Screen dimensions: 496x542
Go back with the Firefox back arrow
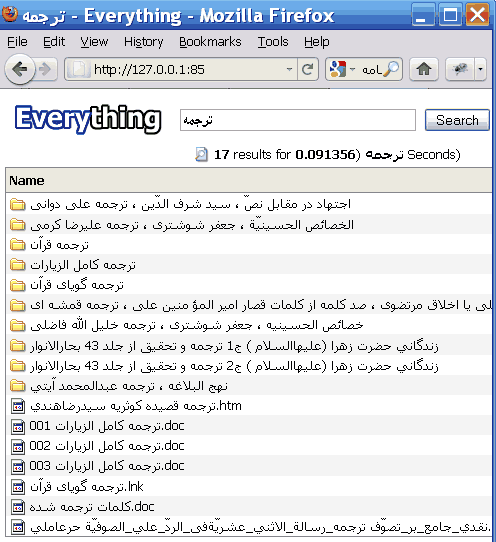20,69
